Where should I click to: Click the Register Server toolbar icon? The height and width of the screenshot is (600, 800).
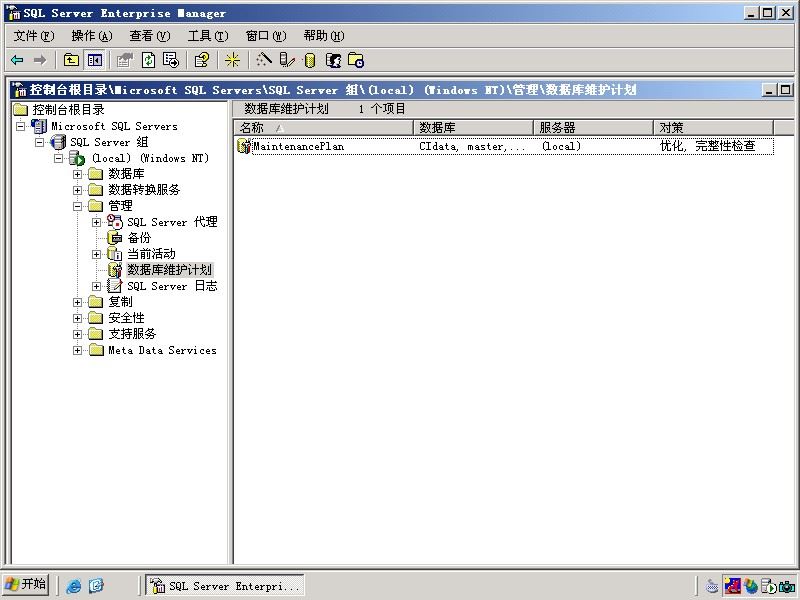tap(287, 60)
